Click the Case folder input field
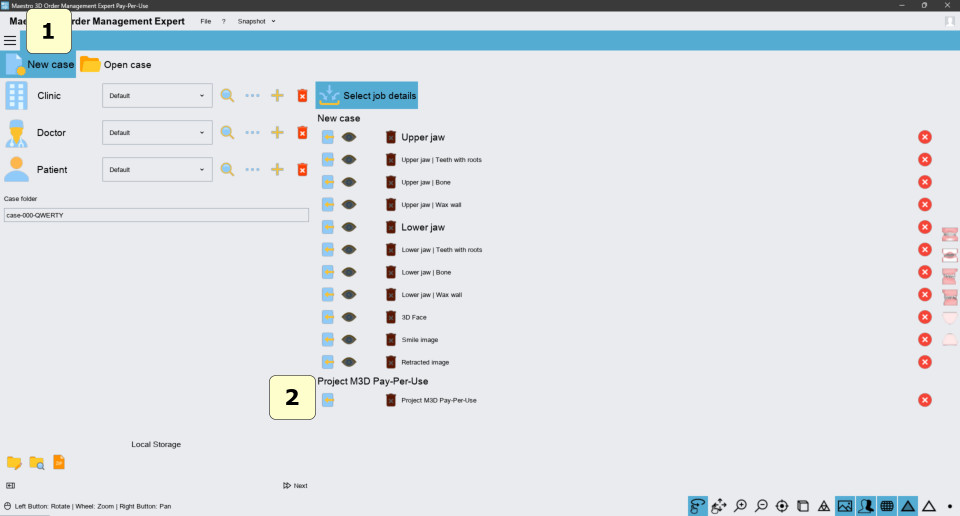 (156, 215)
